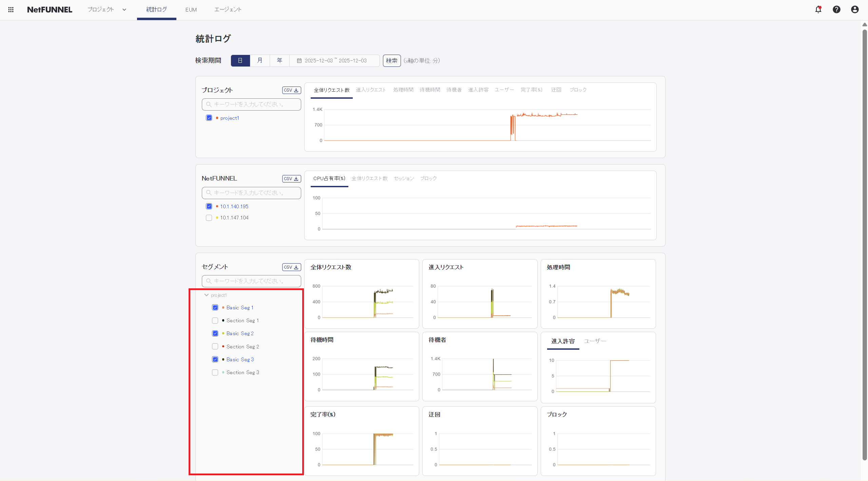Check the 10.1.147.104 server checkbox

click(209, 218)
